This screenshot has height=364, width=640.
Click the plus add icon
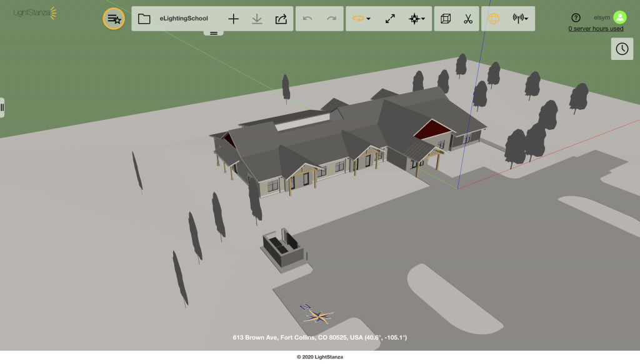(x=234, y=19)
